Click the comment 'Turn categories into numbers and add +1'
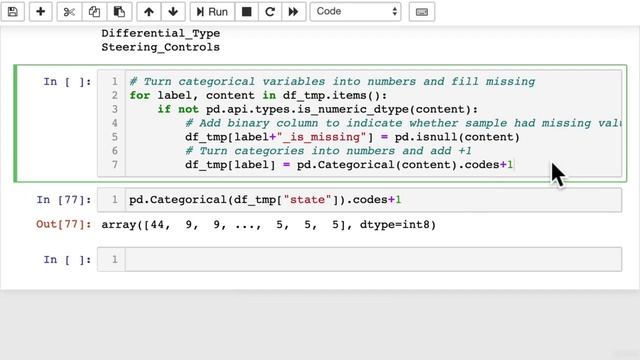Image resolution: width=640 pixels, height=360 pixels. [328, 151]
